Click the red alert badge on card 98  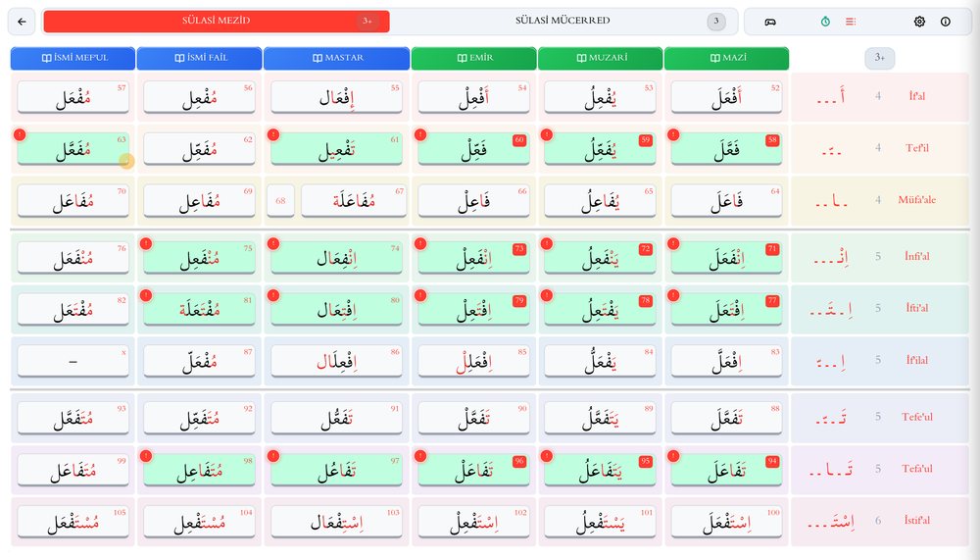(x=146, y=456)
